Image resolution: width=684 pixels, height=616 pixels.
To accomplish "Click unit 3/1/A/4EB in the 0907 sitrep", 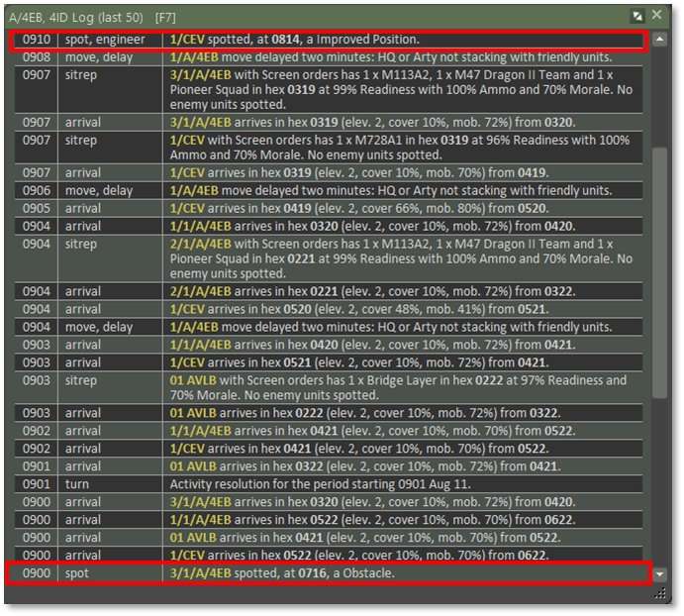I will point(201,74).
